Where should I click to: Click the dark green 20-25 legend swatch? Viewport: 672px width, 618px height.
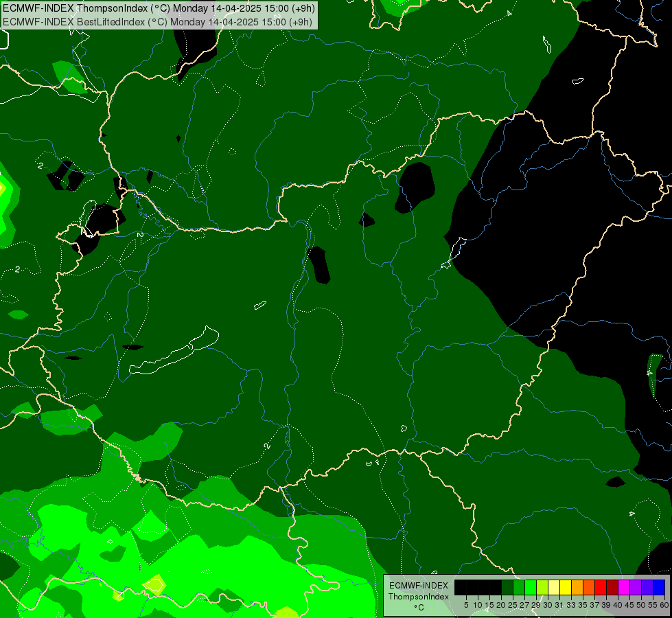(507, 587)
